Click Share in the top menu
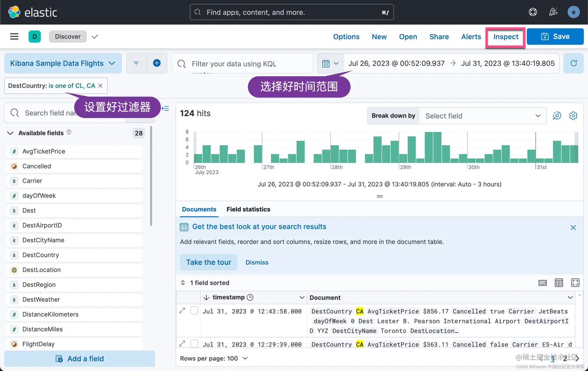The height and width of the screenshot is (371, 588). point(439,37)
